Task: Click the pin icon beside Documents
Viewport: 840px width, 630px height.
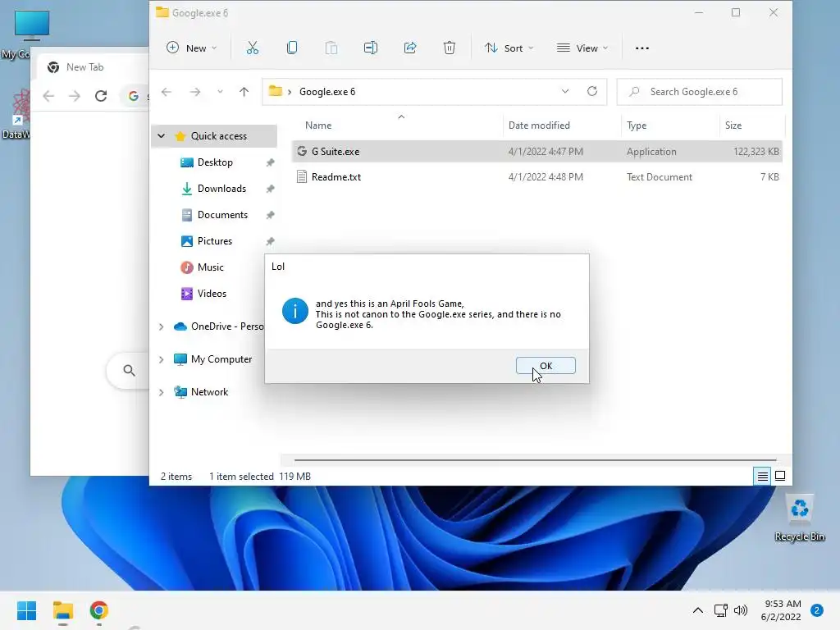Action: coord(270,215)
